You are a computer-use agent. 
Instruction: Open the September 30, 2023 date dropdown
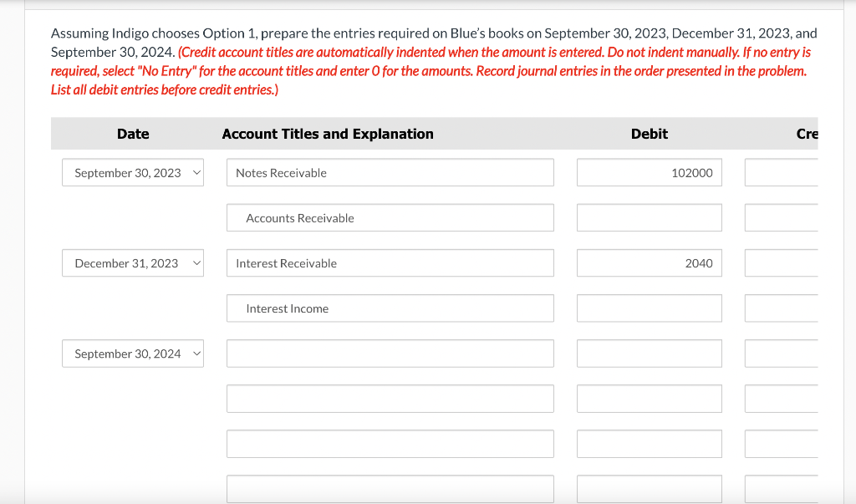point(132,172)
